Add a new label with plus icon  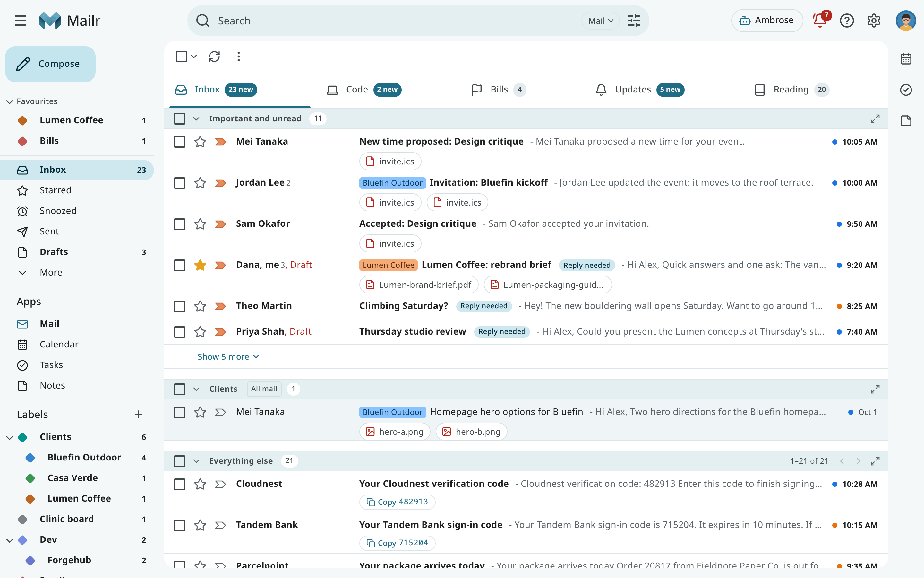[x=139, y=414]
